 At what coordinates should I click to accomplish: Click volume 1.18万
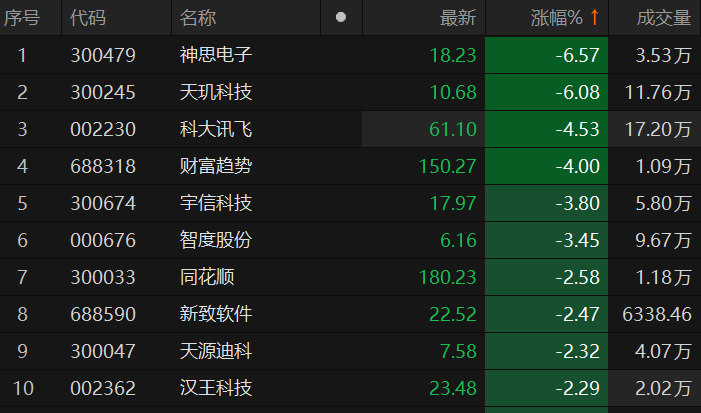pos(663,278)
